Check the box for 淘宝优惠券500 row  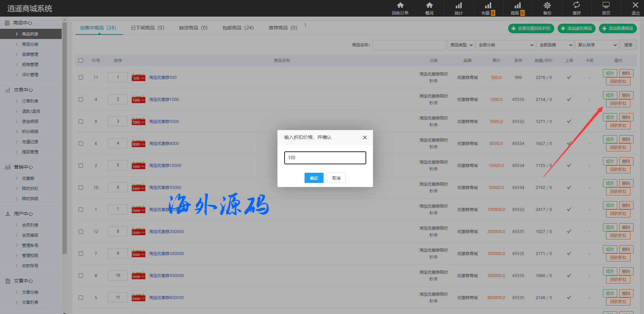click(x=81, y=78)
